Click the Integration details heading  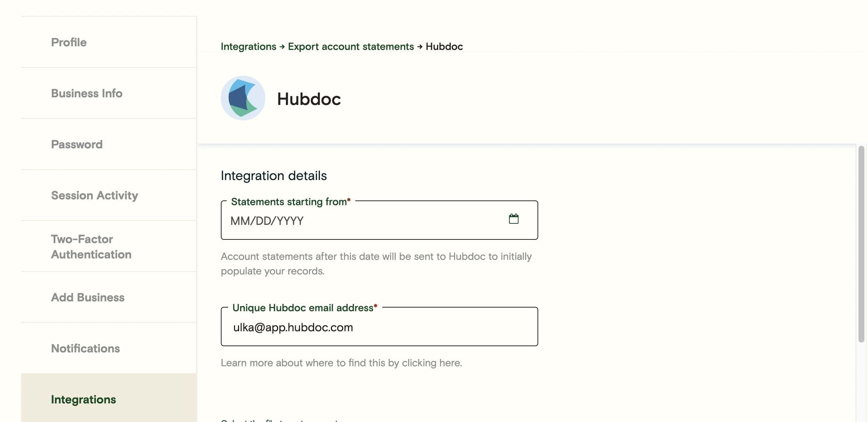tap(274, 175)
